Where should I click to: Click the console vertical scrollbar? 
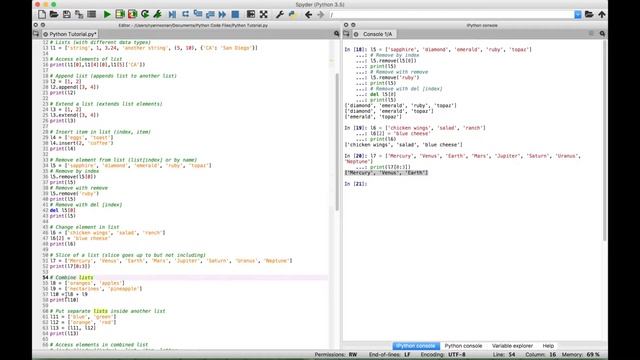604,140
